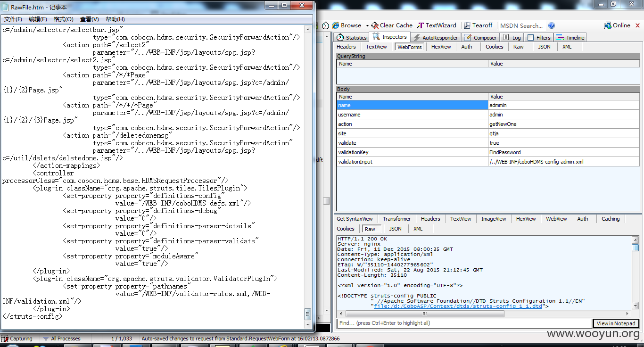Select the response JSON tab in lower panel
644x347 pixels.
click(x=396, y=229)
